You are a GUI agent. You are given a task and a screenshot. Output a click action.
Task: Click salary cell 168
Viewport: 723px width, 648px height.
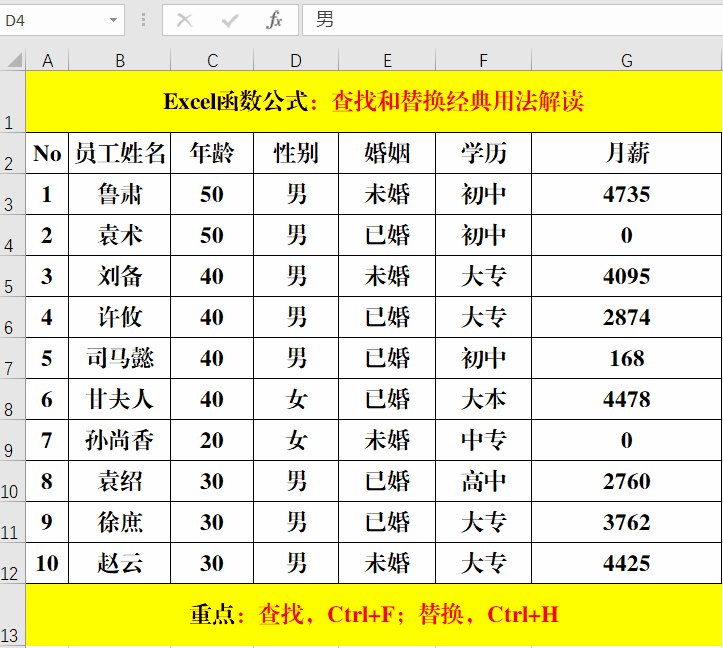[627, 358]
